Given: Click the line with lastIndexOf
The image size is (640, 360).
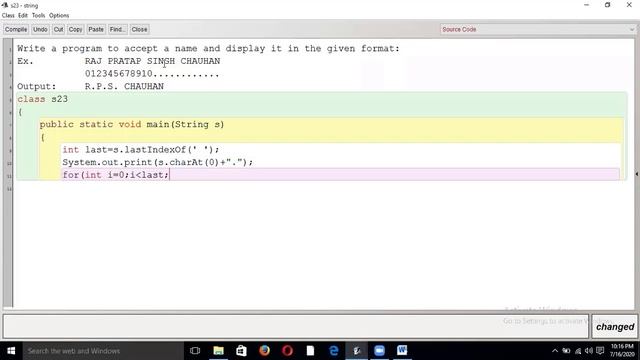Looking at the screenshot, I should [141, 150].
